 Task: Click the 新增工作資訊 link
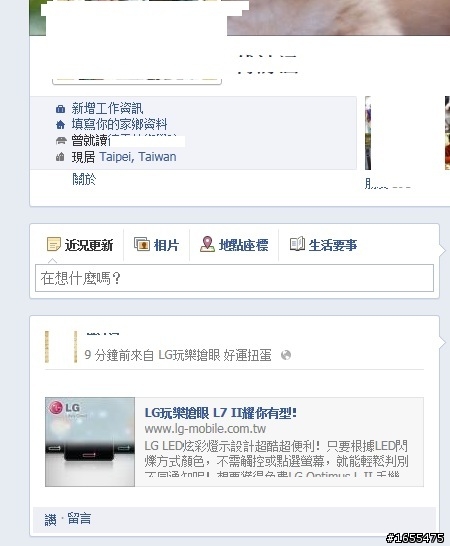coord(107,109)
